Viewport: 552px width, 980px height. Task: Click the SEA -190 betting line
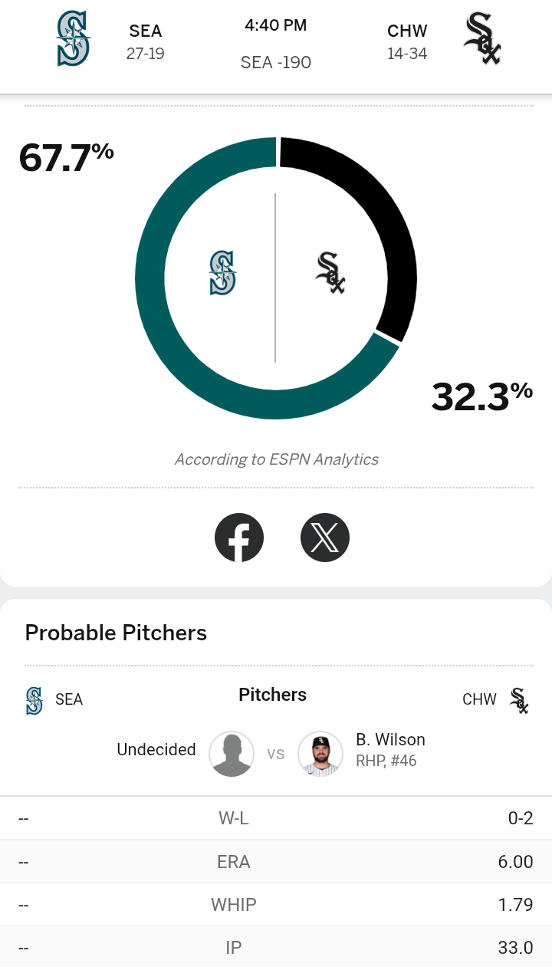tap(276, 62)
